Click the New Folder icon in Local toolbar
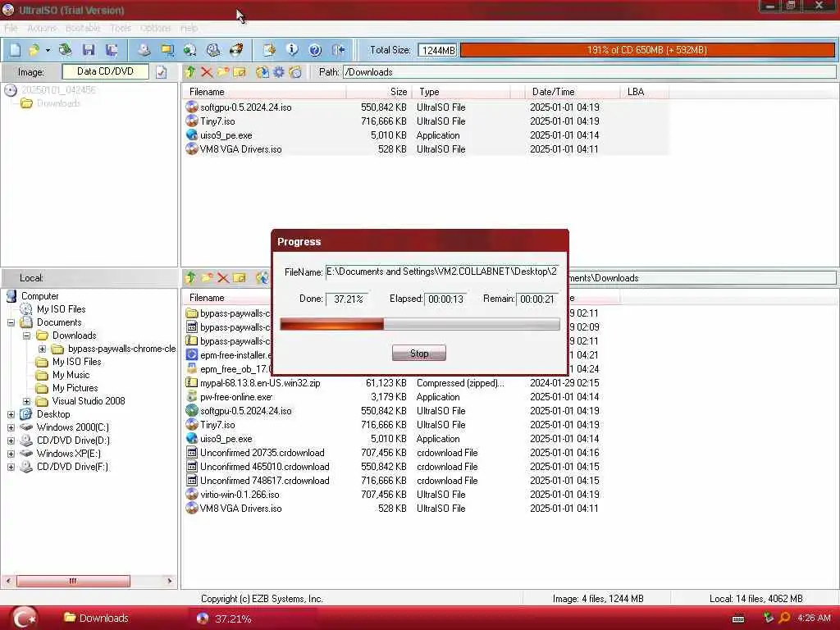Screen dimensions: 840x630 207,277
